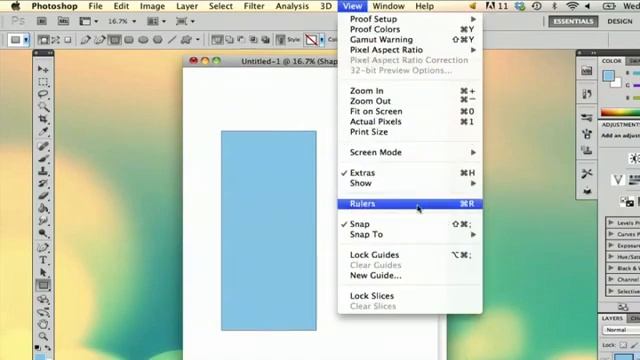The height and width of the screenshot is (360, 640).
Task: Switch to the ESSENTIALS workspace
Action: (x=573, y=21)
